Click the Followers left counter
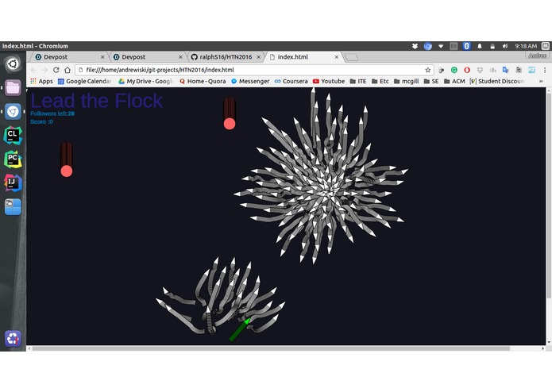Viewport: 552px width, 392px height. pyautogui.click(x=52, y=113)
